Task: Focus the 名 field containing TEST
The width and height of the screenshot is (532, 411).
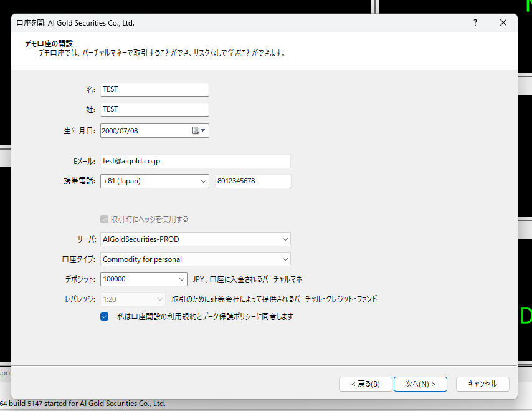Action: pyautogui.click(x=154, y=89)
